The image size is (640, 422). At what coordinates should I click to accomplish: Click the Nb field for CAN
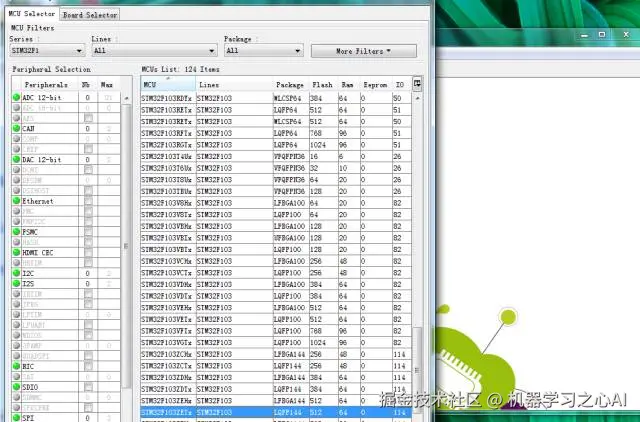pos(88,129)
